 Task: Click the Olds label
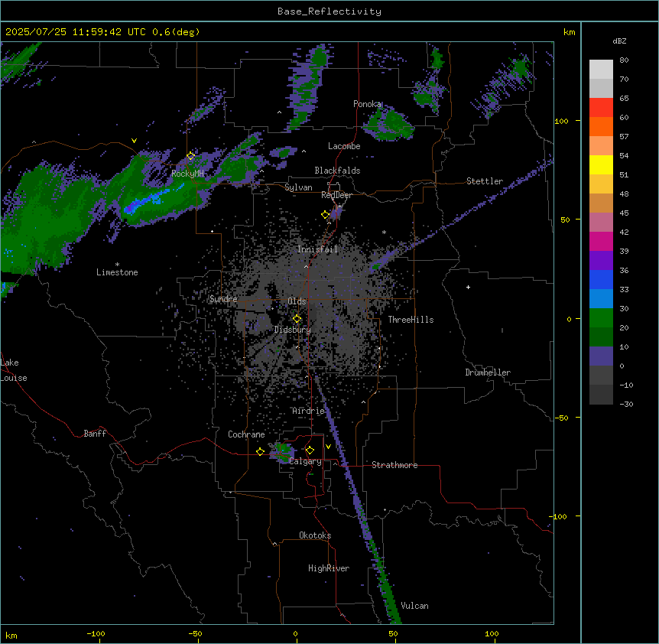click(x=297, y=301)
